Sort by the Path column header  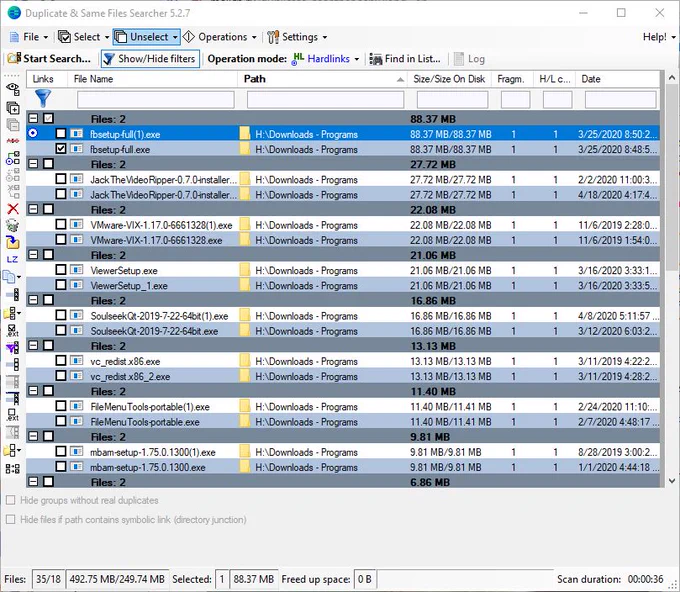click(322, 79)
